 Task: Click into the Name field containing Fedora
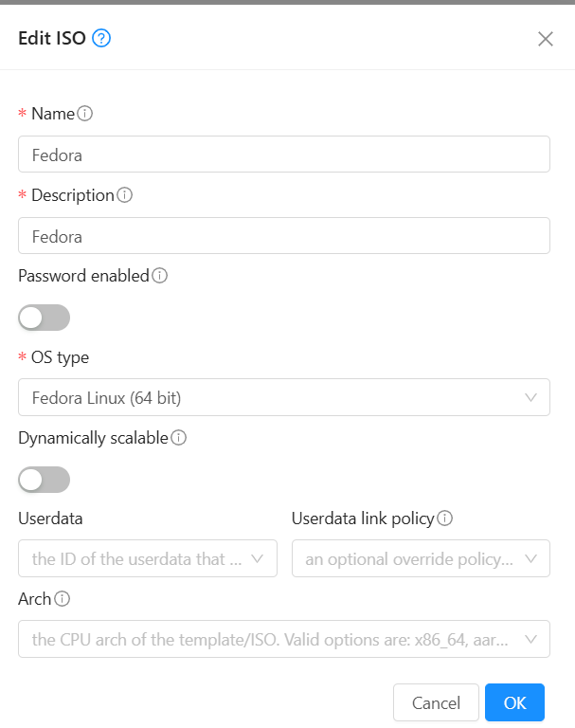(284, 155)
